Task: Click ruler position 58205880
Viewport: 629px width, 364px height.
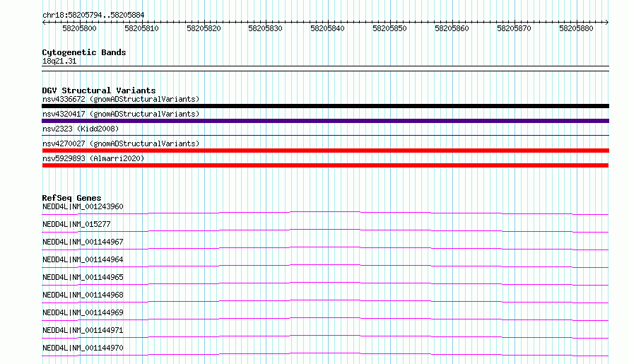Action: [x=576, y=28]
